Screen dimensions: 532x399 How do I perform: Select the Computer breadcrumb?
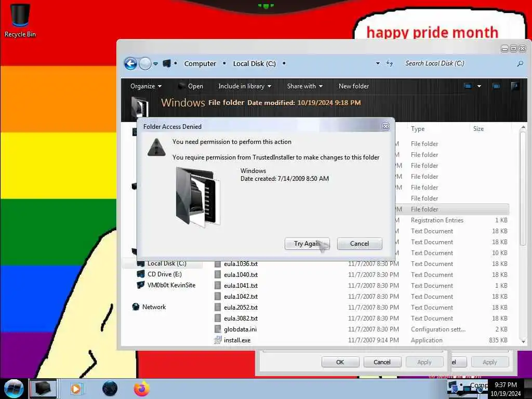click(200, 63)
